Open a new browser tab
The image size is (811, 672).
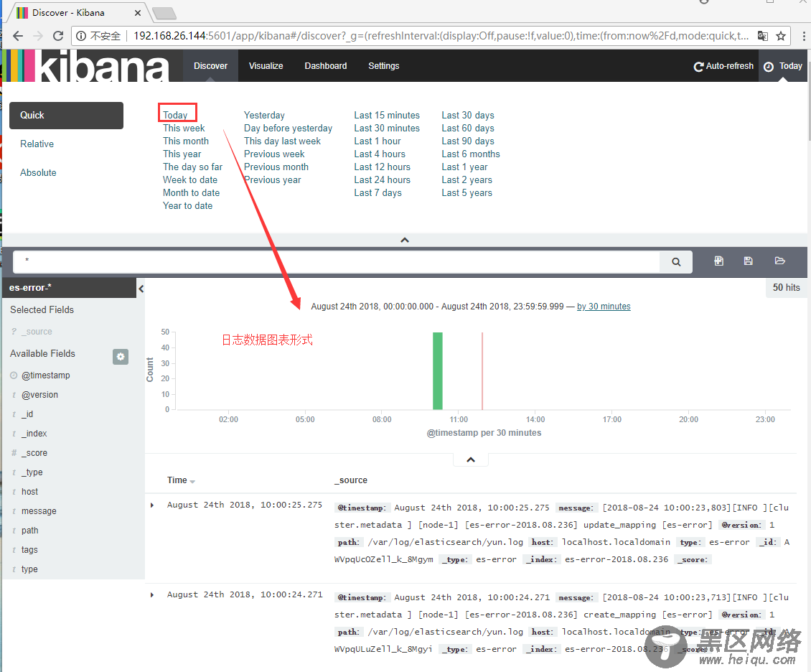[164, 13]
